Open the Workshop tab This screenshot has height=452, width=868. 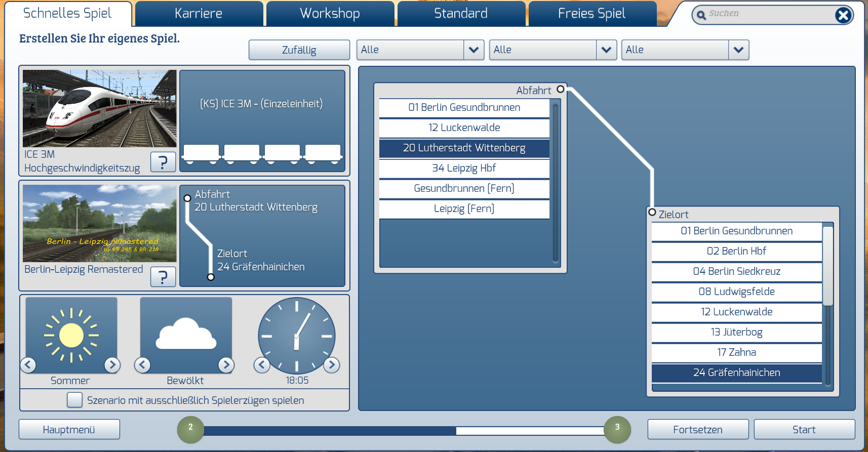click(330, 14)
